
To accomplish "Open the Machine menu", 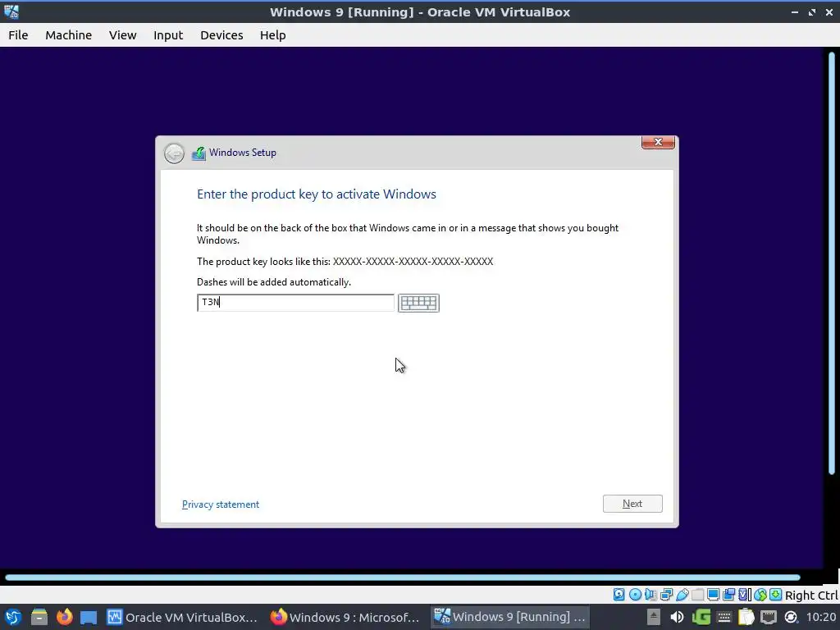I will 69,34.
